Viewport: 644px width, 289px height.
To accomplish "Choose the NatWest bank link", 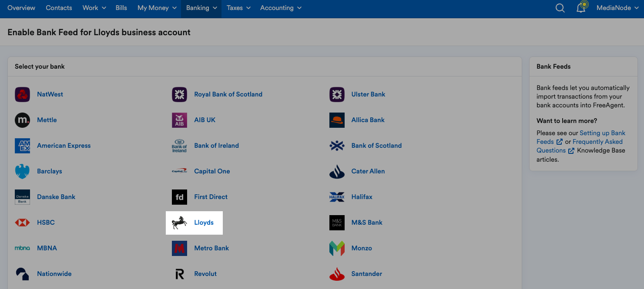I will [50, 94].
